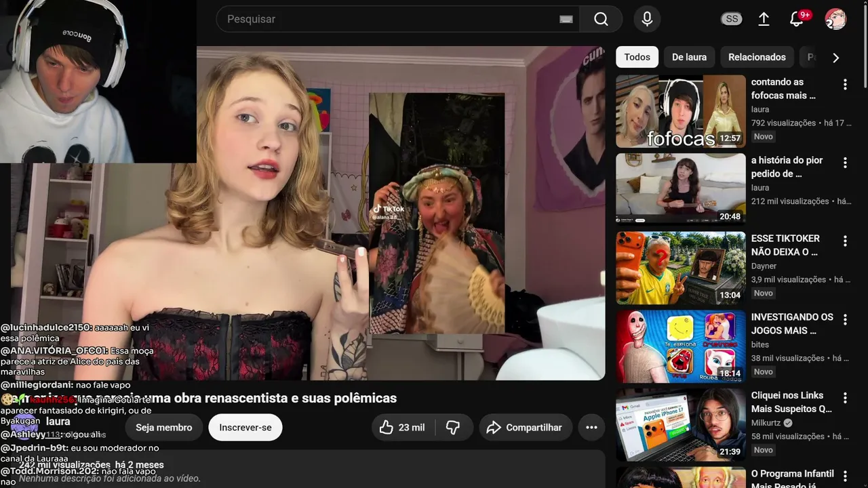The image size is (868, 488).
Task: Open the account avatar menu
Action: [x=835, y=19]
